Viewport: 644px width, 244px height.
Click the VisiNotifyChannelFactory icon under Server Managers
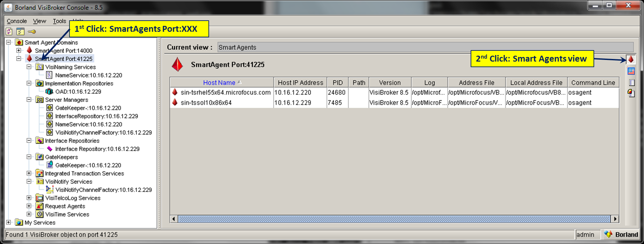pos(49,132)
